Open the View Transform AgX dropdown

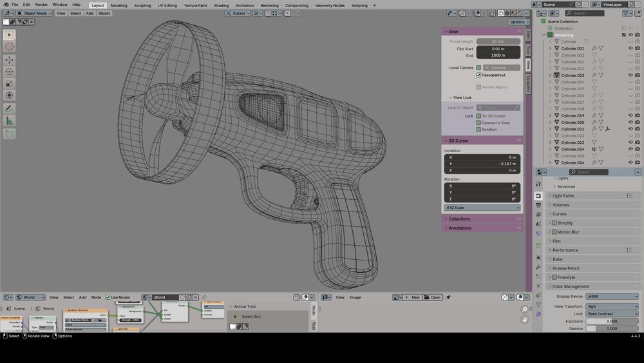612,306
